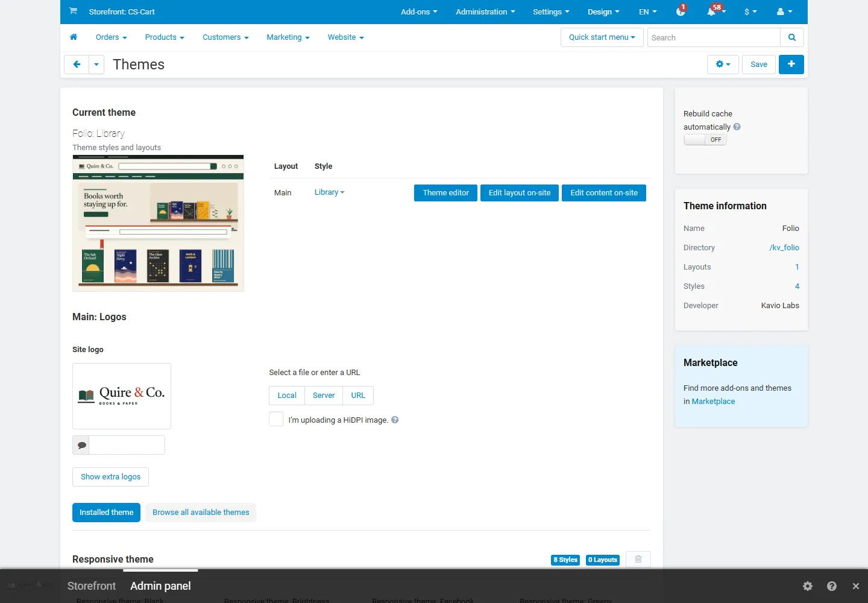Open the gear tools menu beside Save

point(723,65)
